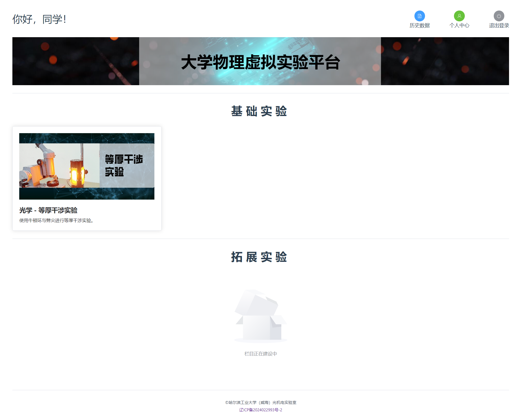Click the 使用牛顿环与劈尖进行等厚干涉实验 description
The width and height of the screenshot is (523, 420).
[x=56, y=220]
